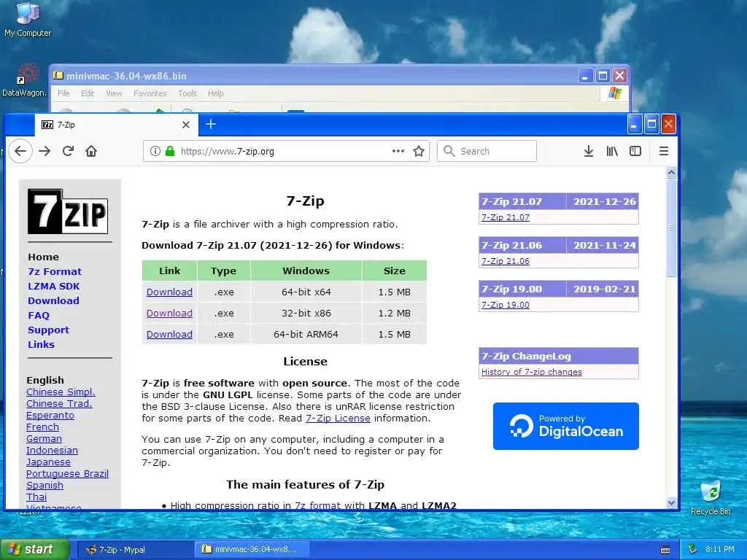The image size is (747, 560).
Task: Switch to minivmac taskbar button
Action: click(252, 550)
